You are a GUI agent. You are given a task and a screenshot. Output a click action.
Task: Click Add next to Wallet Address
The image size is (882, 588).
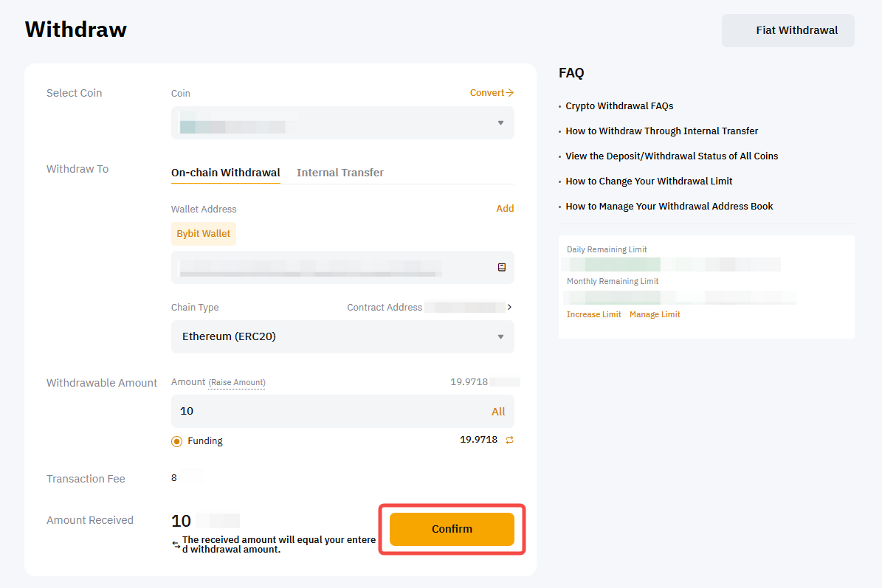coord(505,209)
